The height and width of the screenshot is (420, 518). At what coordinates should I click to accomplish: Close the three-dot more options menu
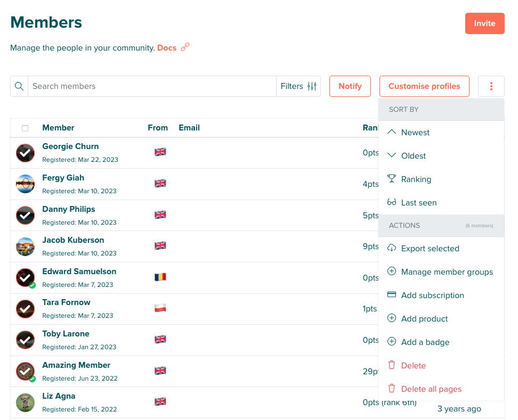click(491, 86)
